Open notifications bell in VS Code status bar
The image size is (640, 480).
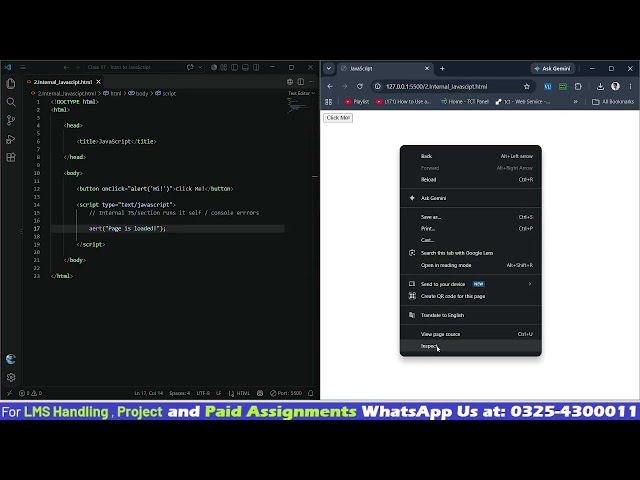[311, 393]
